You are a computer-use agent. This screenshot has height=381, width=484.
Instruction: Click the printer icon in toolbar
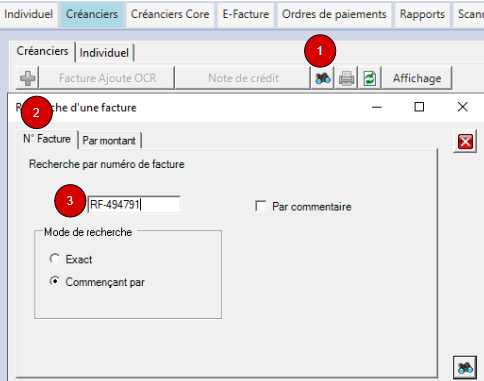click(346, 78)
